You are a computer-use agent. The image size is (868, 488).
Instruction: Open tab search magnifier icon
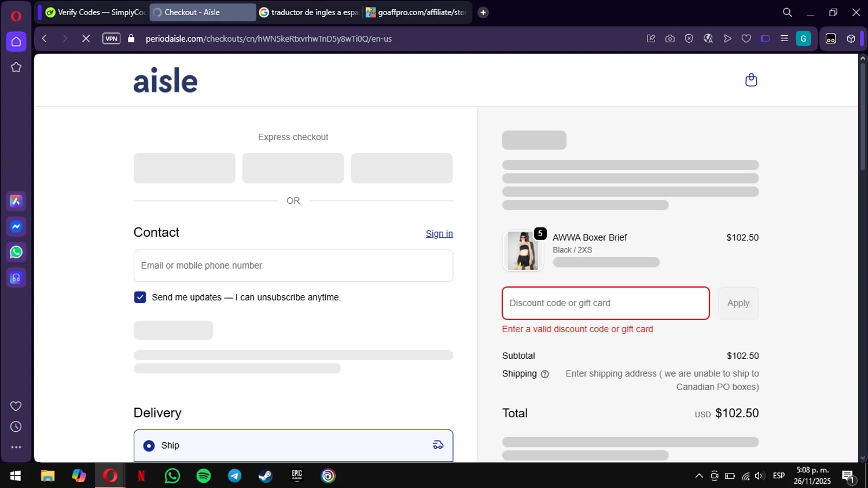pyautogui.click(x=788, y=12)
